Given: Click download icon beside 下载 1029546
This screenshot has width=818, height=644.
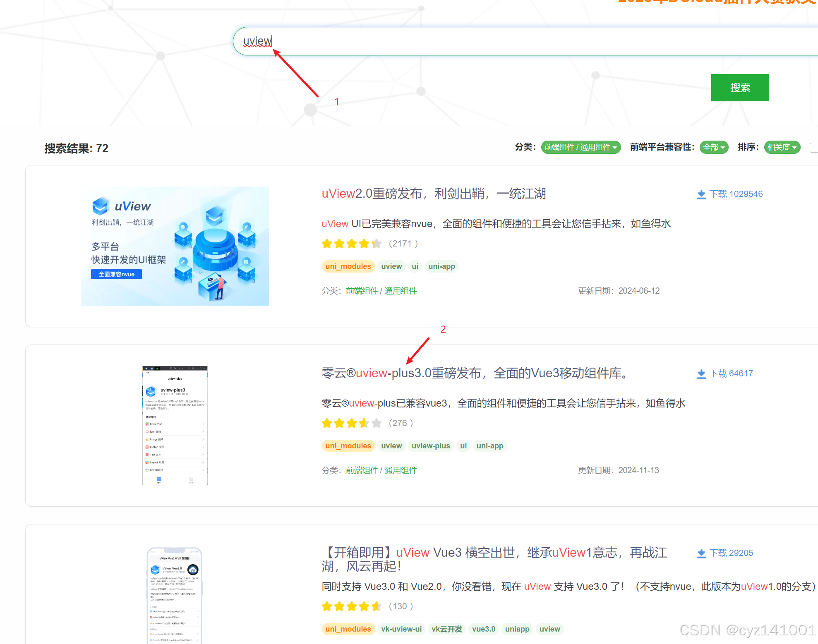Looking at the screenshot, I should click(701, 194).
